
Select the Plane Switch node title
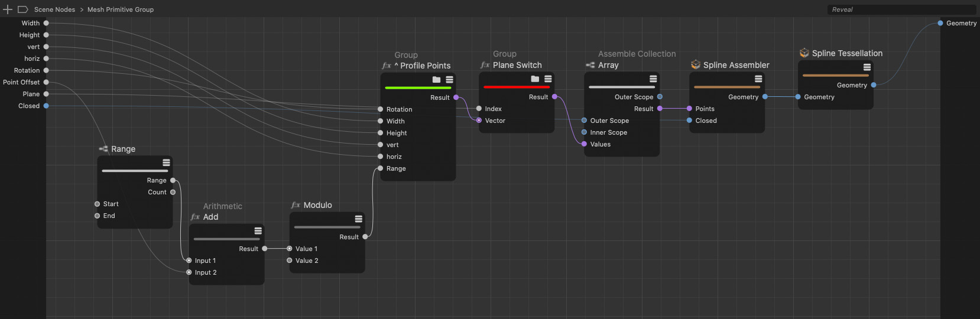517,65
